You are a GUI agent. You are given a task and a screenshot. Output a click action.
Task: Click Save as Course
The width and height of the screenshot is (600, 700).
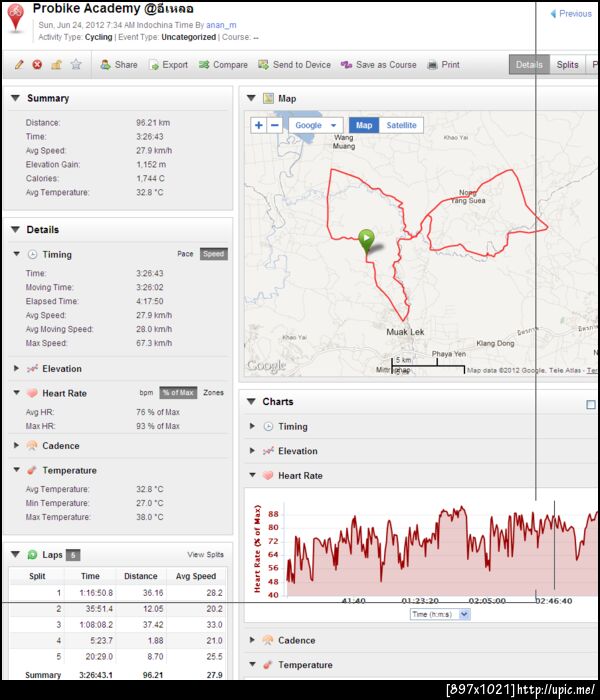(x=379, y=65)
